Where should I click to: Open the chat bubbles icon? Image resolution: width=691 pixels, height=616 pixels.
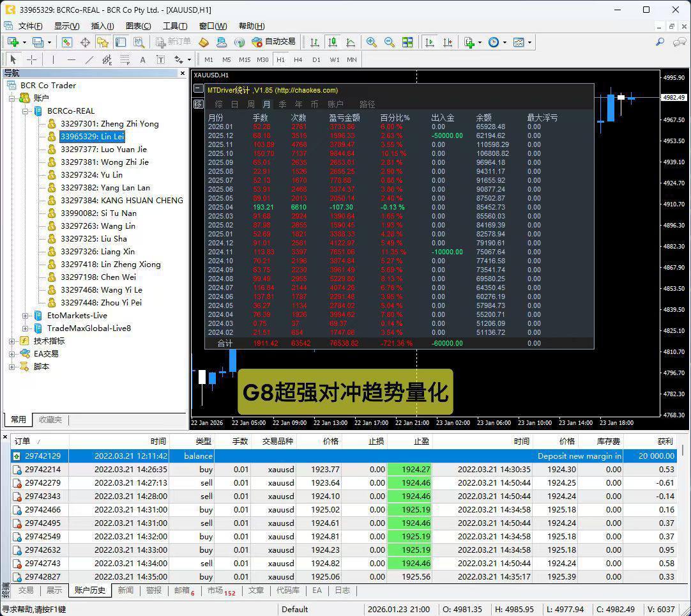tap(680, 42)
